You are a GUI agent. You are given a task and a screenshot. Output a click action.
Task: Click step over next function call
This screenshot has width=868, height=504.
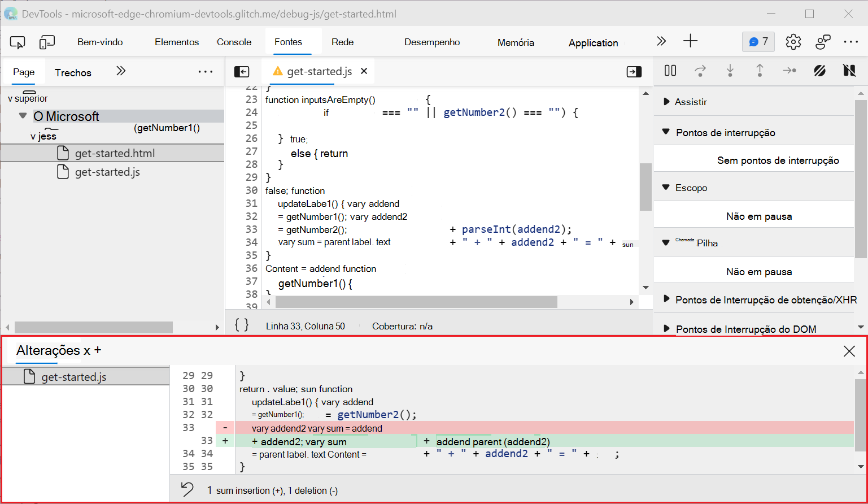click(700, 71)
